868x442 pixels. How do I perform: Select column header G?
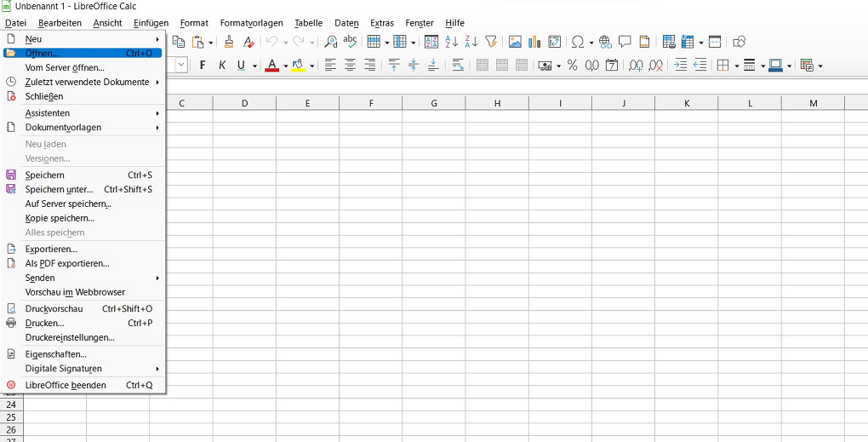pos(434,103)
